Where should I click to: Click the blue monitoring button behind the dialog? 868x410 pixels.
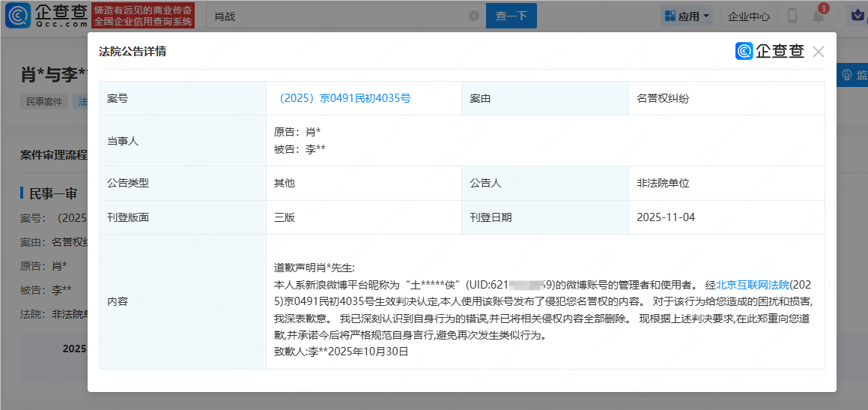tap(852, 75)
